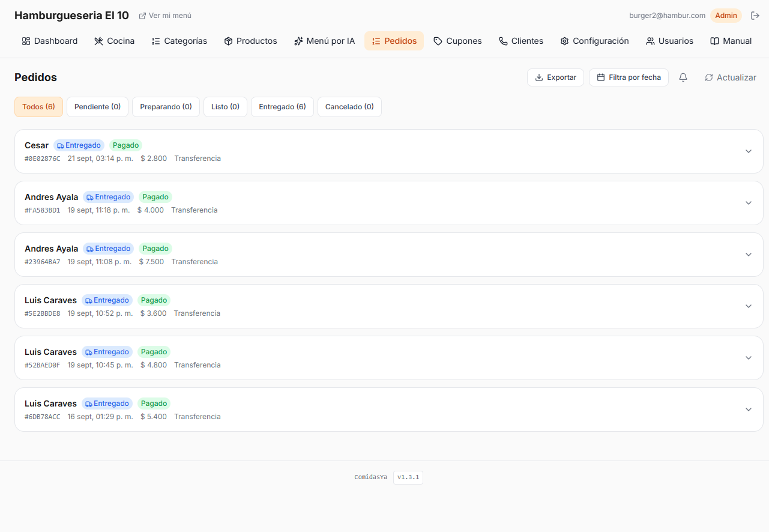
Task: Click the 19 sept, 10:45 p. m. timestamp
Action: tap(100, 365)
